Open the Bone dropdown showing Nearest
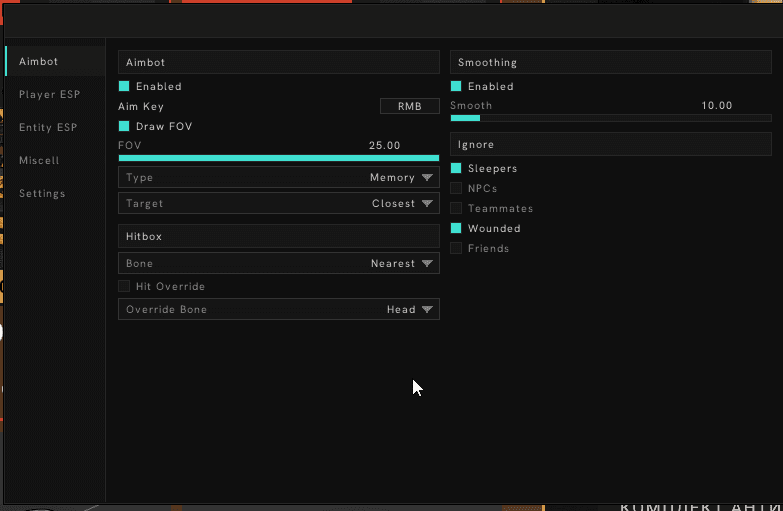This screenshot has height=511, width=783. (279, 263)
